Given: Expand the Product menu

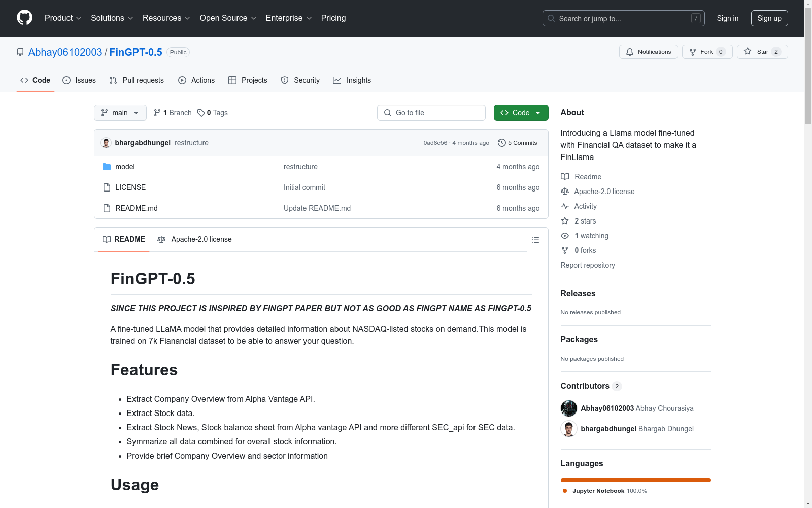Looking at the screenshot, I should pos(63,18).
